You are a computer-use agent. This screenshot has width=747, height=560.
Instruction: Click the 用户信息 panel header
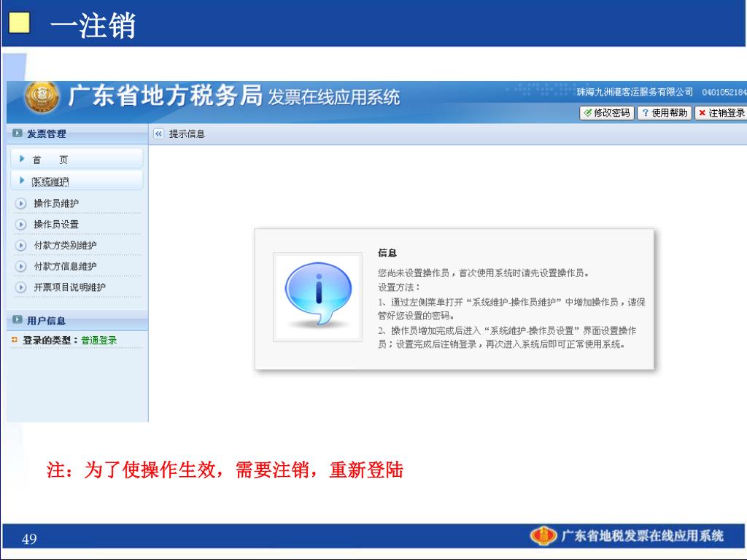pyautogui.click(x=77, y=321)
